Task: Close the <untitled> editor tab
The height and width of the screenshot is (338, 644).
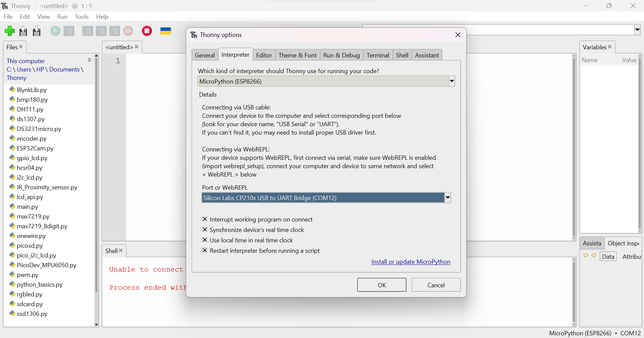Action: click(x=136, y=47)
